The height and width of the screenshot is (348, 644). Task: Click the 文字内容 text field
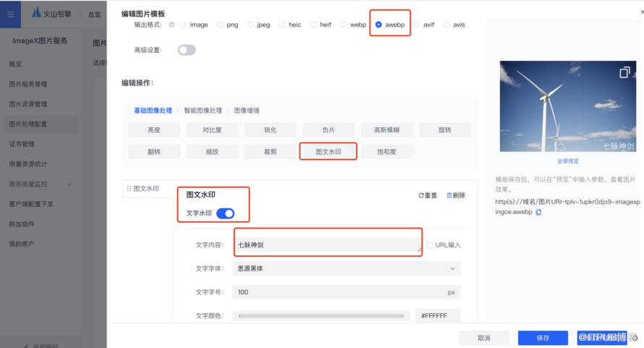(x=329, y=245)
